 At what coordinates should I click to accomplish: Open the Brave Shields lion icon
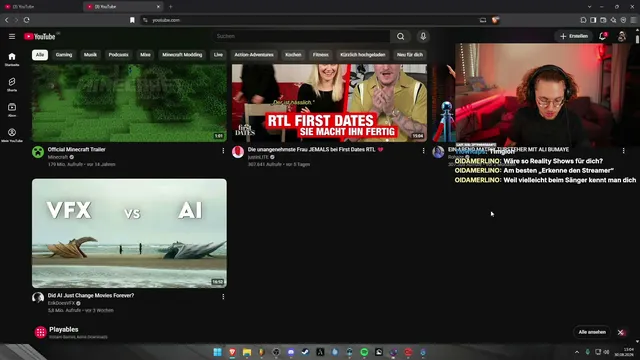coord(495,20)
